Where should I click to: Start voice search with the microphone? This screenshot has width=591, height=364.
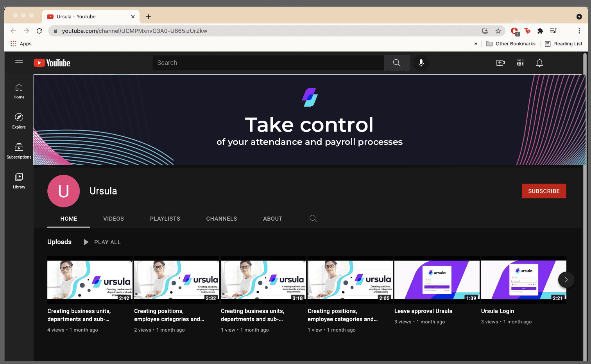(421, 63)
